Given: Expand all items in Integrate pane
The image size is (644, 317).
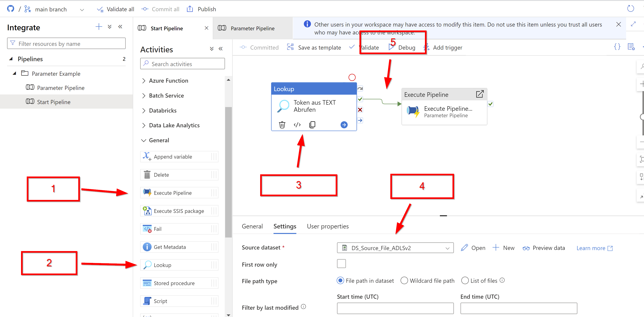Looking at the screenshot, I should 110,27.
